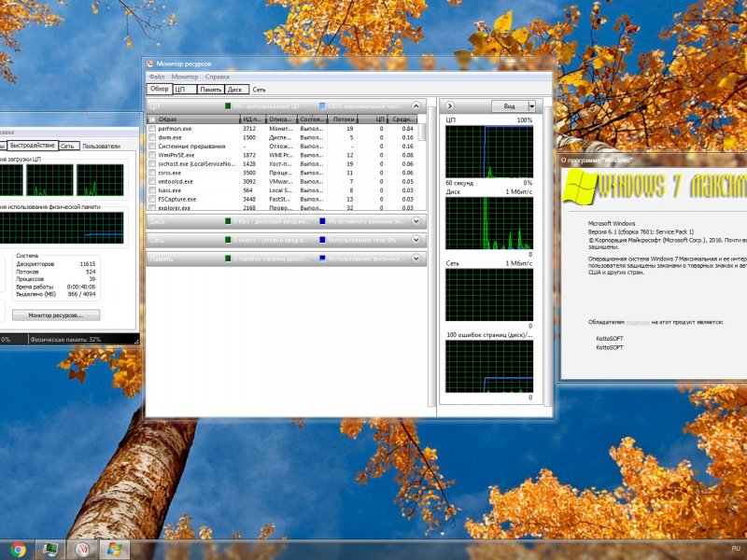Open Пользователи tab in Task Manager

(x=101, y=147)
